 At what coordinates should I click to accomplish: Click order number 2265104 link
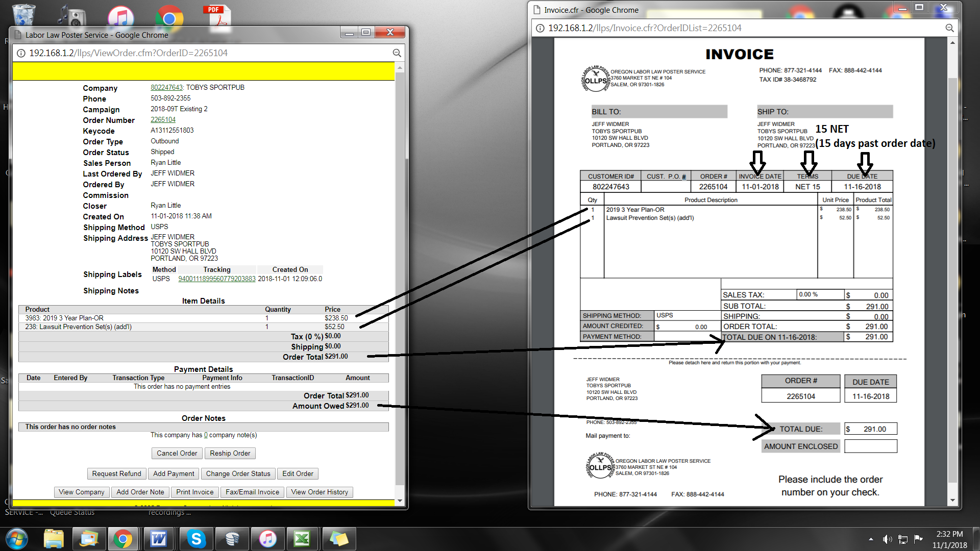click(x=163, y=120)
